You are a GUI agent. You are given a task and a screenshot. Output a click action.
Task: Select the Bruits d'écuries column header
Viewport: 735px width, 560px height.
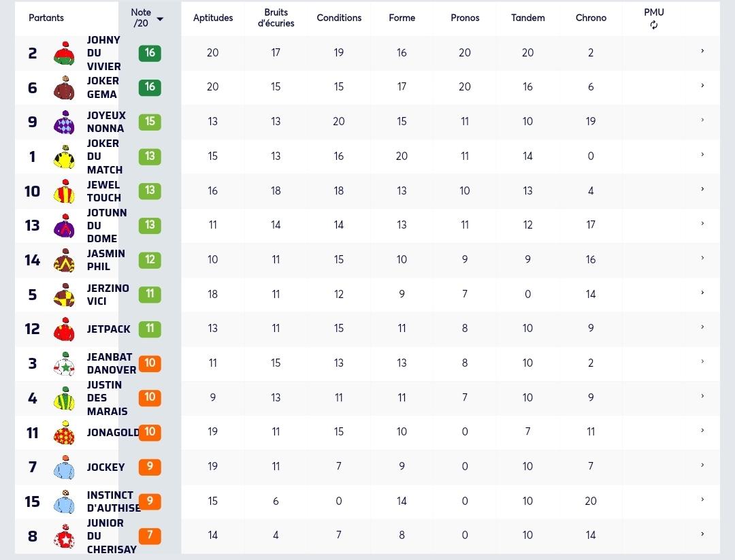tap(276, 18)
